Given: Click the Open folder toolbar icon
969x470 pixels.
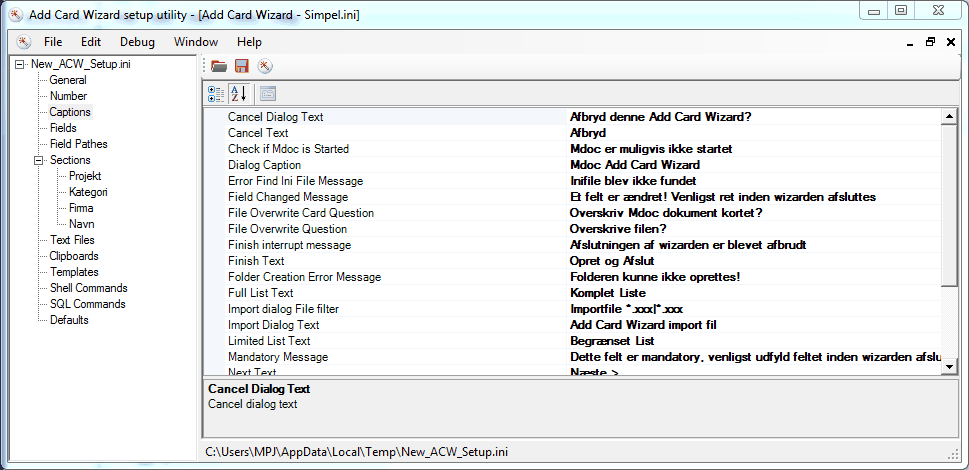Looking at the screenshot, I should click(x=218, y=66).
